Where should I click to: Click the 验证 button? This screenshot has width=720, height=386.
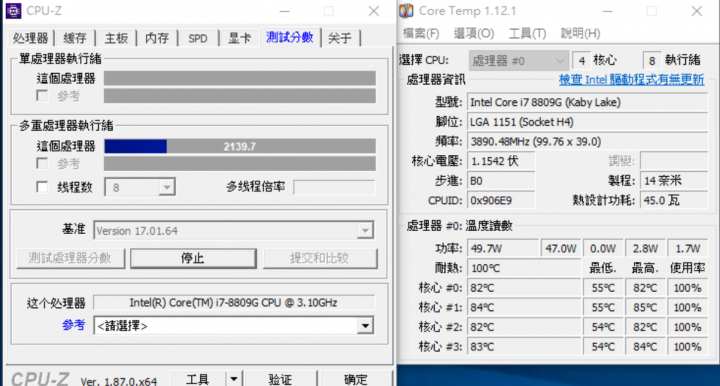pyautogui.click(x=280, y=379)
